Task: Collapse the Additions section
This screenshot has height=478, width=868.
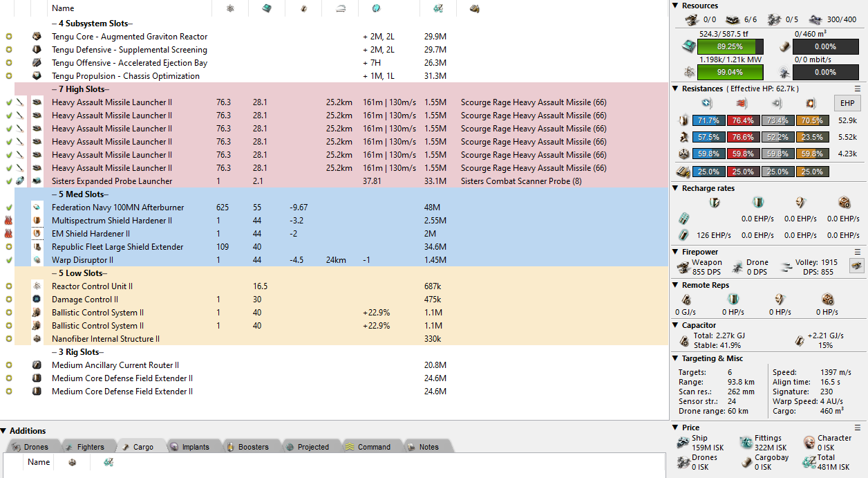Action: [x=5, y=431]
